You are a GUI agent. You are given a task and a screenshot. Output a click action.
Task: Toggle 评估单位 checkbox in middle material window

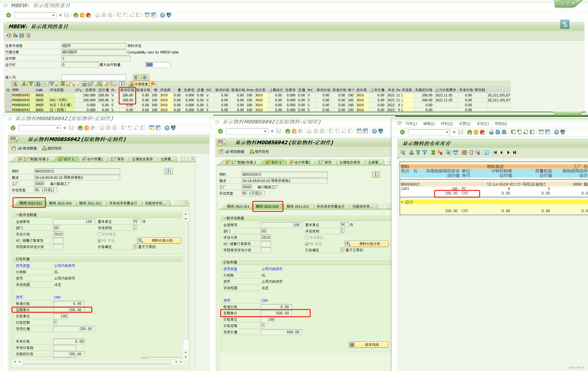coord(307,237)
